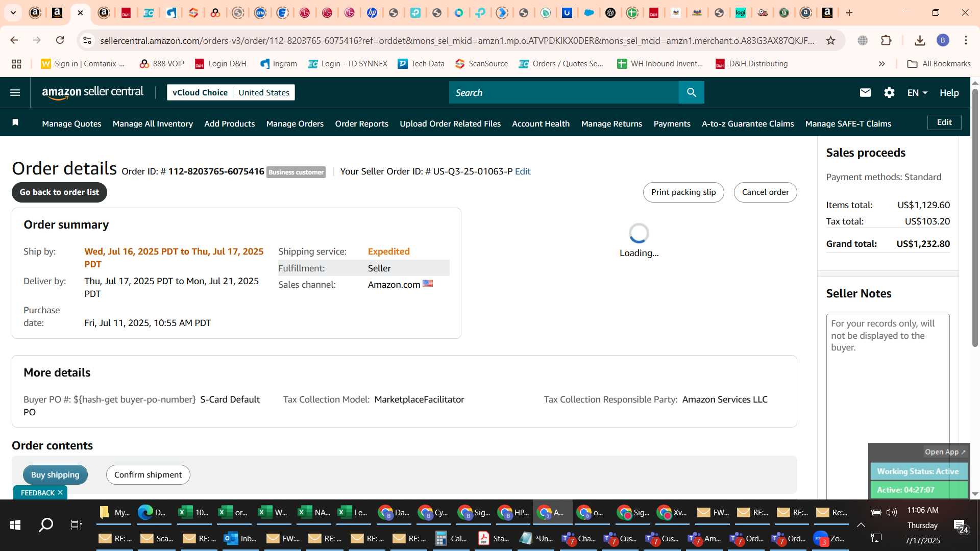Open Manage Returns menu item
Image resolution: width=980 pixels, height=551 pixels.
[x=611, y=123]
